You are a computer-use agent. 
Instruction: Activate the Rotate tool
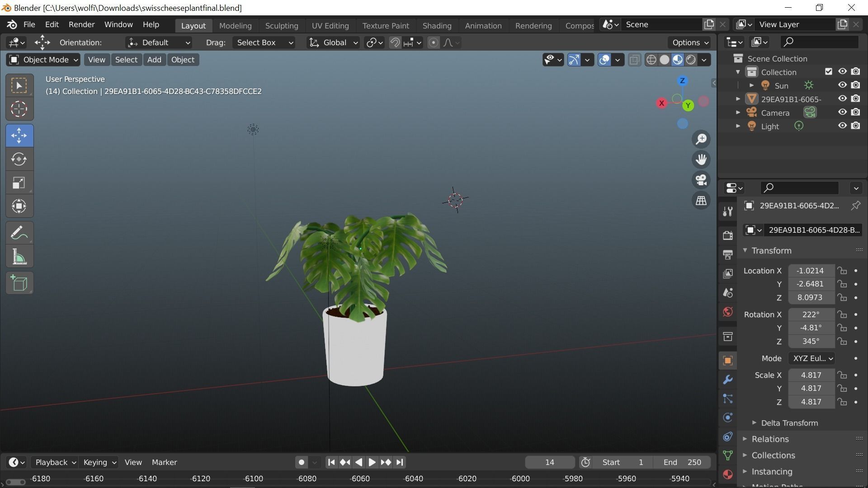coord(19,159)
